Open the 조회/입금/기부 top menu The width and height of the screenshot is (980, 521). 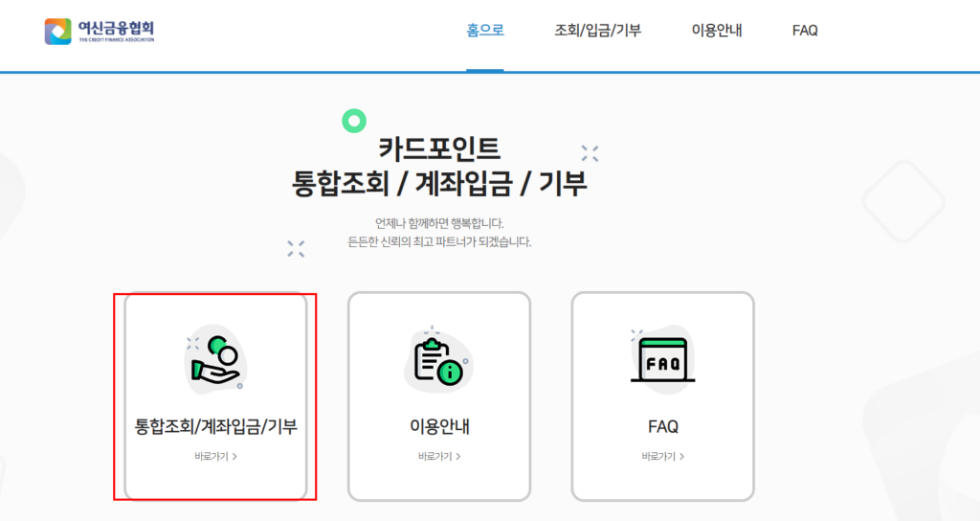click(597, 30)
